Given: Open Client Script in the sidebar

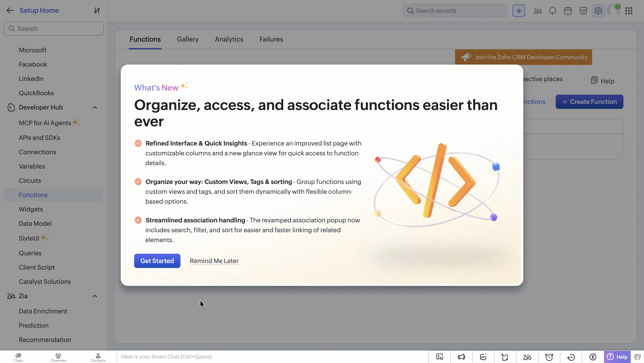Looking at the screenshot, I should [36, 267].
